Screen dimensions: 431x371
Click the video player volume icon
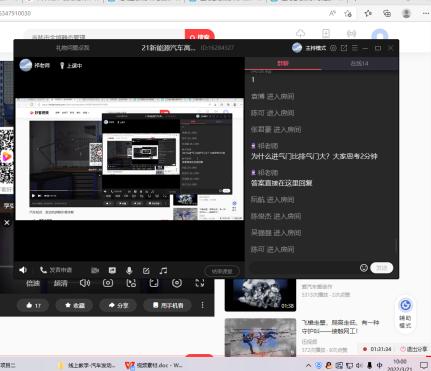(85, 283)
